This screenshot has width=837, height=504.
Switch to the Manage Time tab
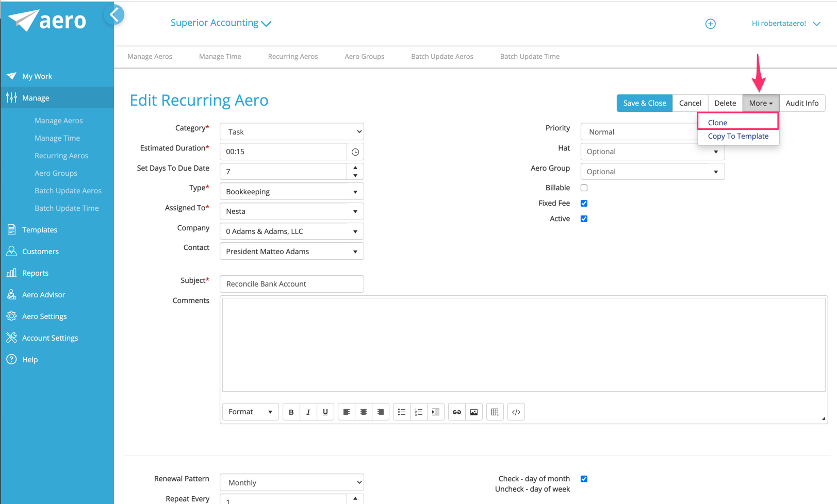220,56
